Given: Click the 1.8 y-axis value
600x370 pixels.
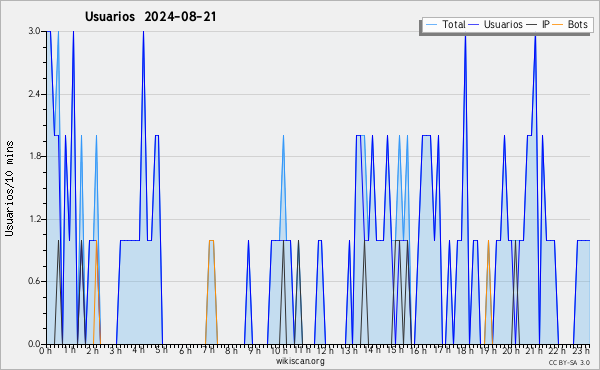Looking at the screenshot, I should coord(34,156).
